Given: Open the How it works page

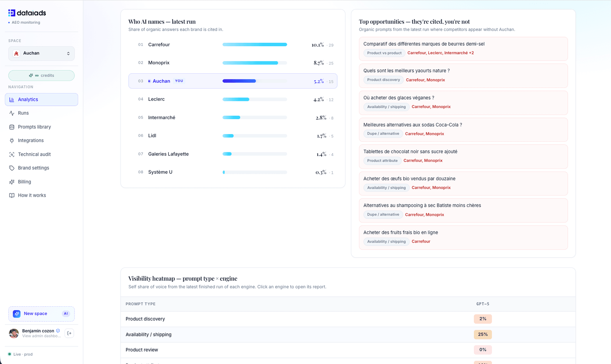Looking at the screenshot, I should [x=41, y=196].
